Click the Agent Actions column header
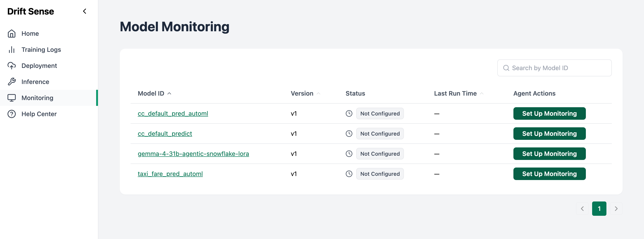The width and height of the screenshot is (644, 239). pos(534,93)
